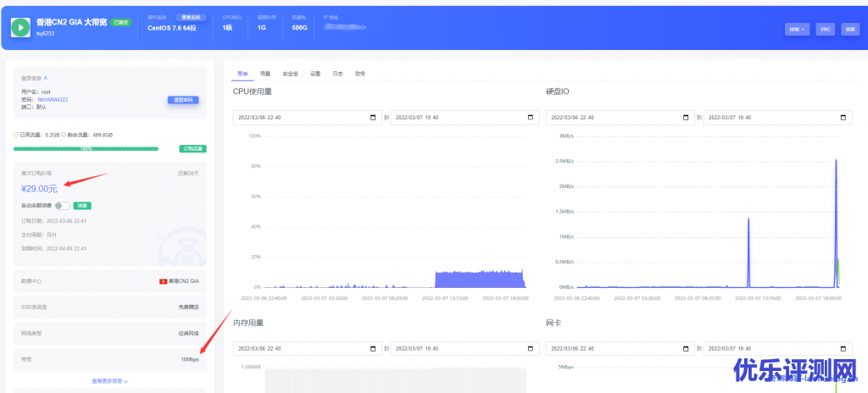Click the VNC button
Screen dimensions: 868x393
click(825, 29)
